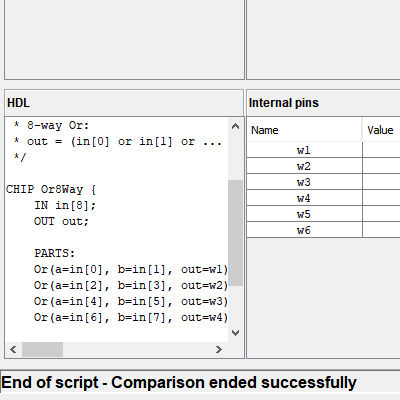Click the HDL horizontal scroll right arrow
This screenshot has height=400, width=400.
219,349
